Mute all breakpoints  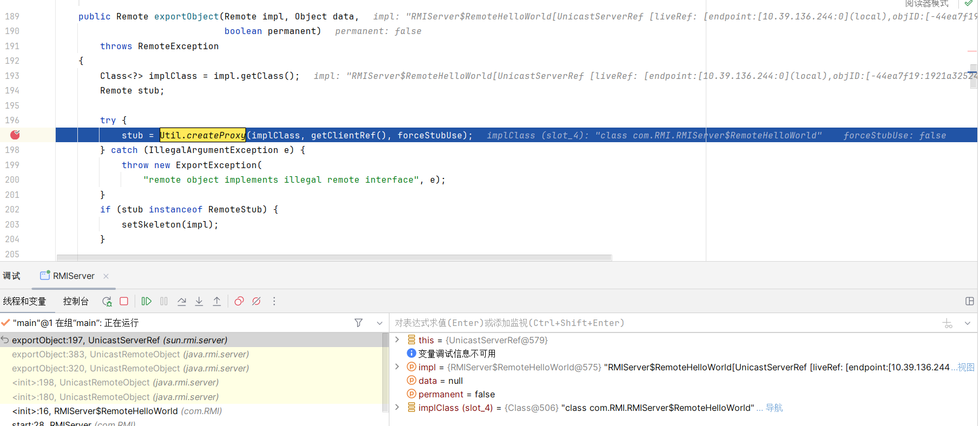tap(256, 301)
